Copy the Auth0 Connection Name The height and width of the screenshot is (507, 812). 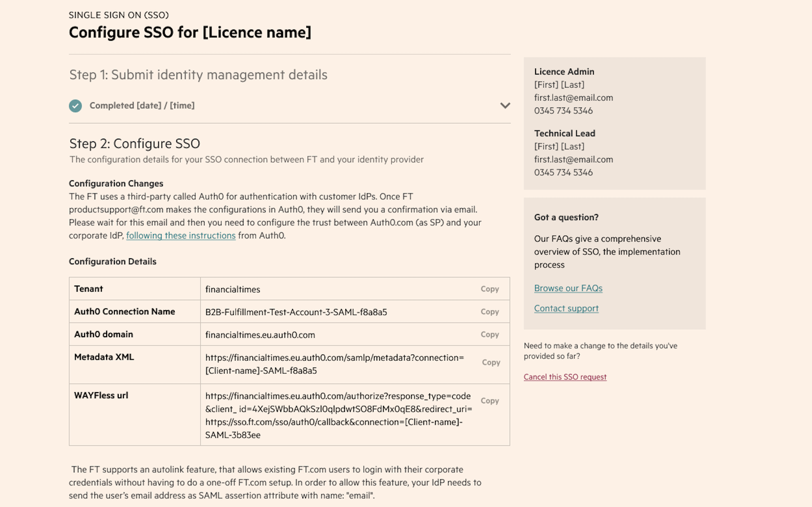[x=489, y=312]
